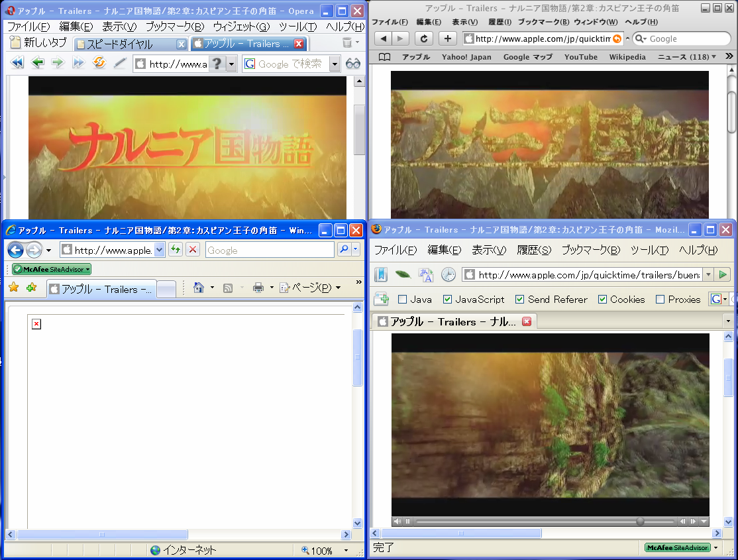Open the ブックマーク(B) menu in Firefox
The width and height of the screenshot is (738, 560).
pyautogui.click(x=591, y=250)
